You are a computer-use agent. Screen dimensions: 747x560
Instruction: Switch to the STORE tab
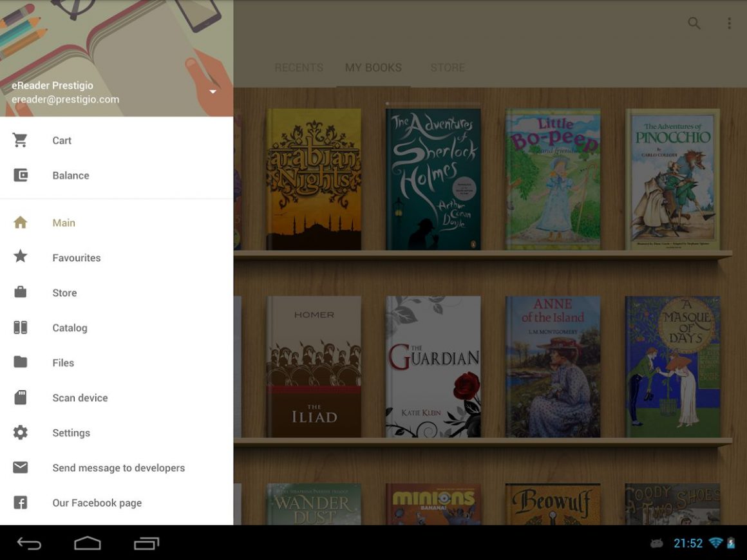pos(448,67)
